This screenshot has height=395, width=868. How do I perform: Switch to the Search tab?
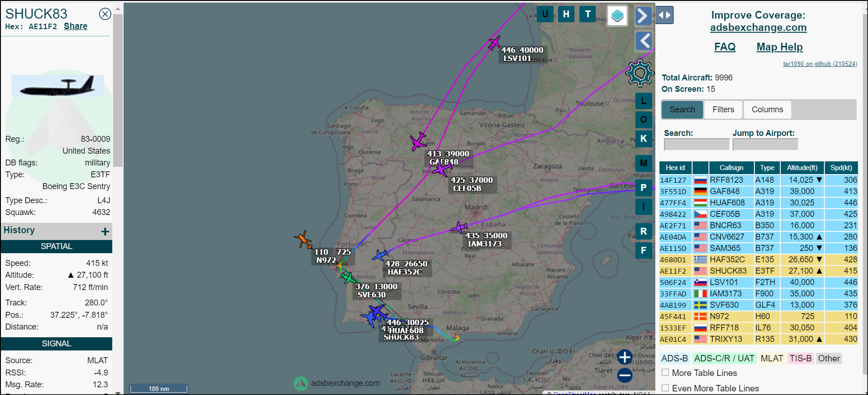coord(682,110)
